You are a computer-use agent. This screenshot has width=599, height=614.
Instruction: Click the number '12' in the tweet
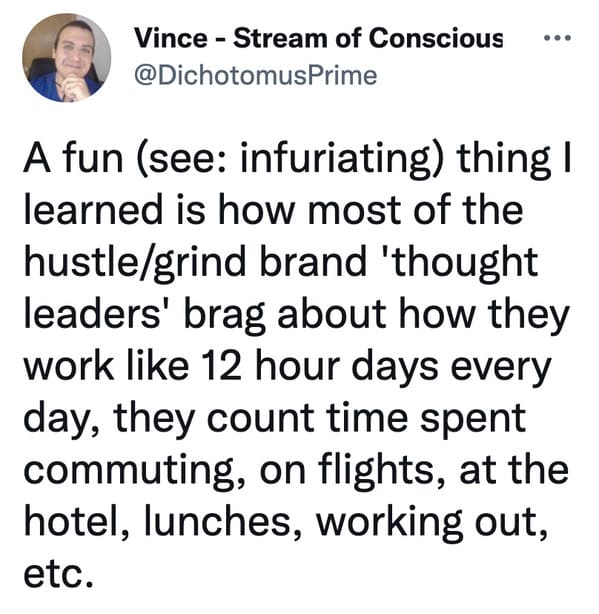(221, 367)
